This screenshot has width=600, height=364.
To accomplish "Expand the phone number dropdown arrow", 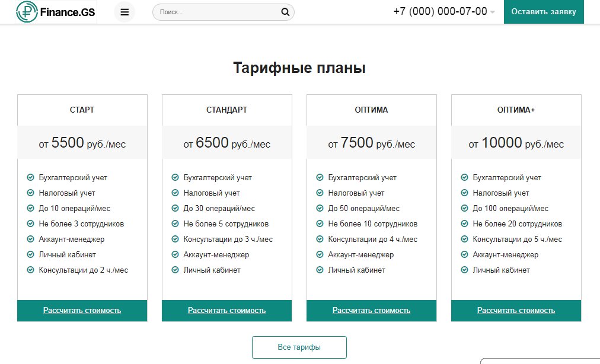I will pos(493,12).
